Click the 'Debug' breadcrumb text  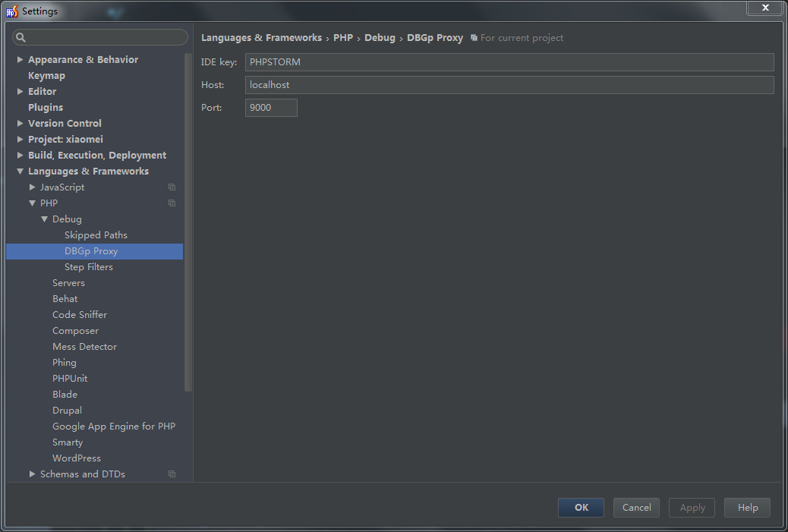coord(380,38)
